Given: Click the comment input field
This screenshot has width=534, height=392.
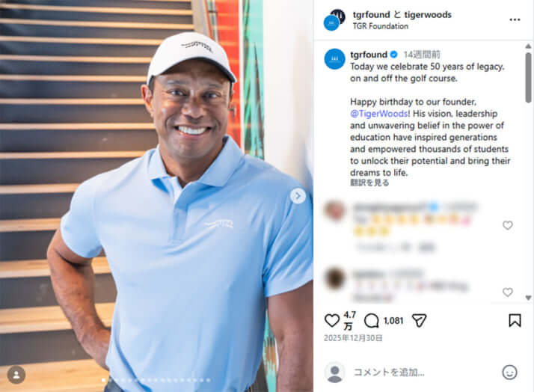Looking at the screenshot, I should [x=426, y=373].
